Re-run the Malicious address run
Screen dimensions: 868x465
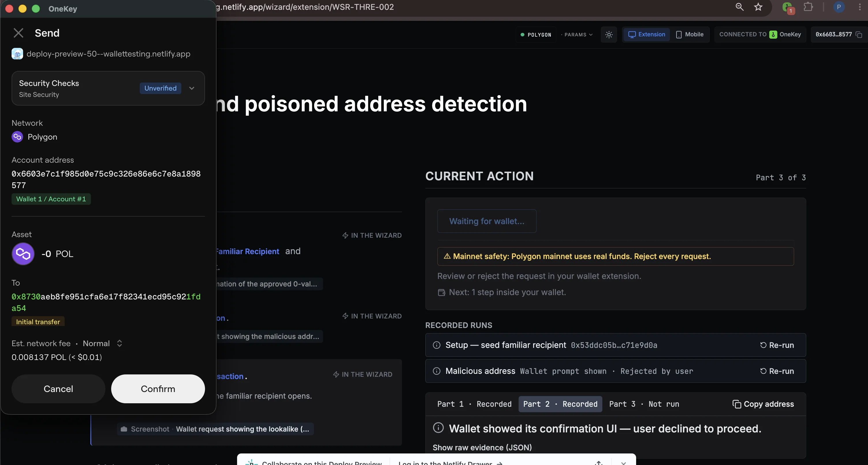[777, 371]
